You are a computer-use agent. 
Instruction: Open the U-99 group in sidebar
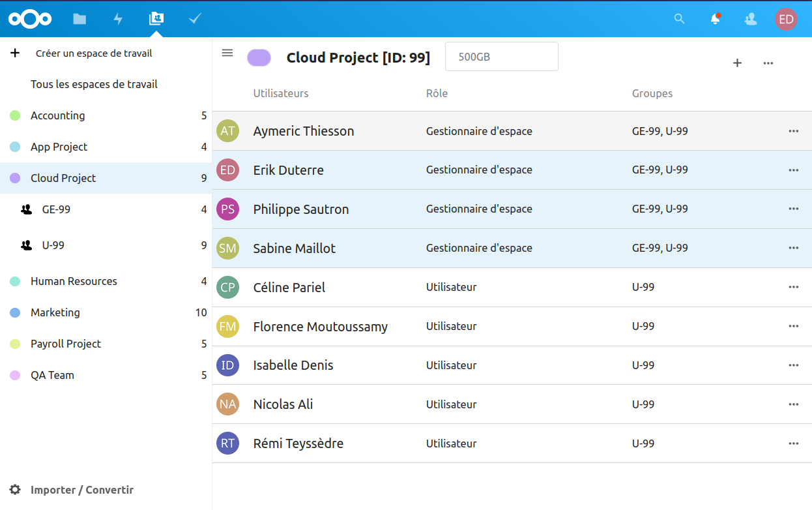coord(106,245)
